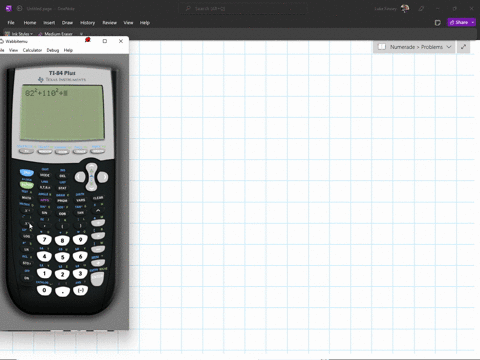The height and width of the screenshot is (360, 480).
Task: Open the OneNote Insert tab
Action: [x=49, y=23]
